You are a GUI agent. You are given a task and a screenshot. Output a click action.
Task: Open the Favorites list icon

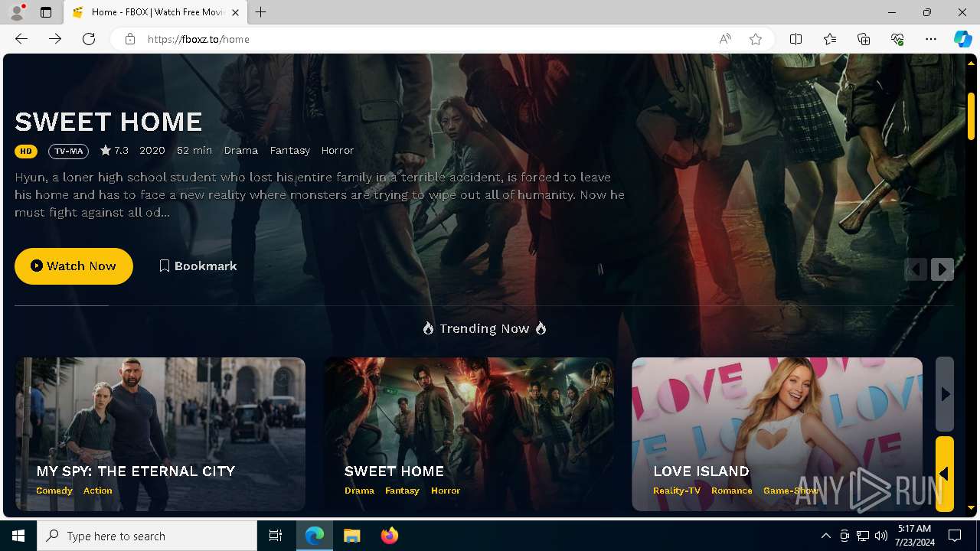[x=830, y=39]
